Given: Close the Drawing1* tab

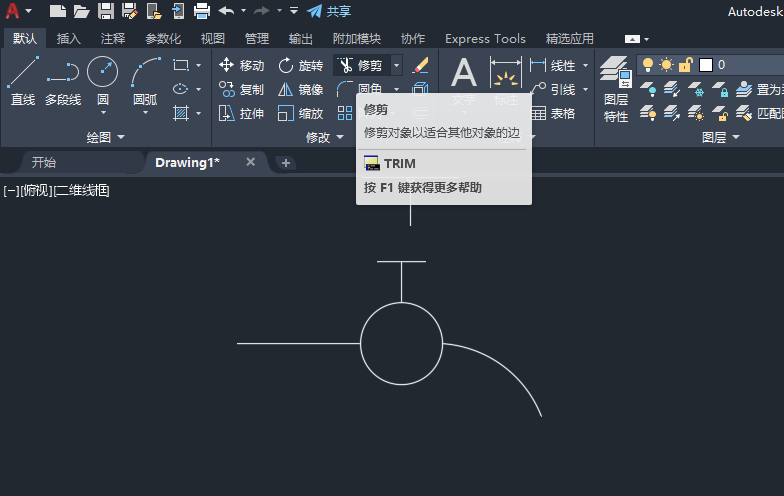Looking at the screenshot, I should (x=250, y=162).
